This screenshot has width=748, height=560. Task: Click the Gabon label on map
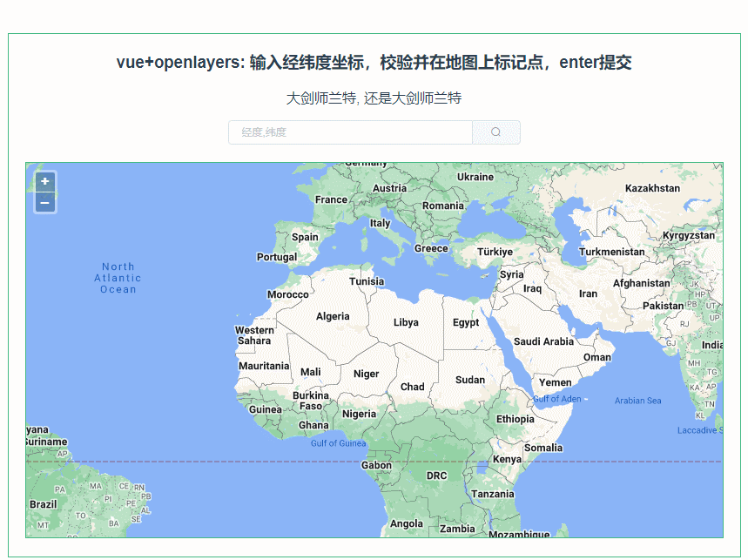pyautogui.click(x=376, y=466)
